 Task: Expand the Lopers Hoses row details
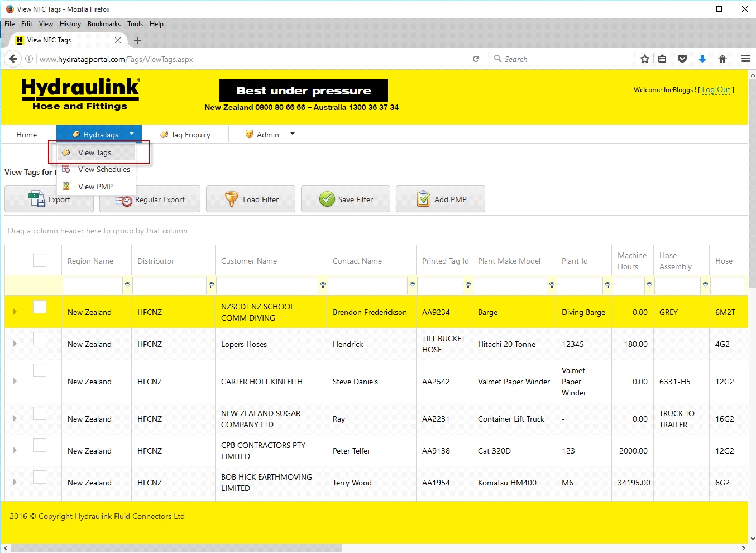15,344
